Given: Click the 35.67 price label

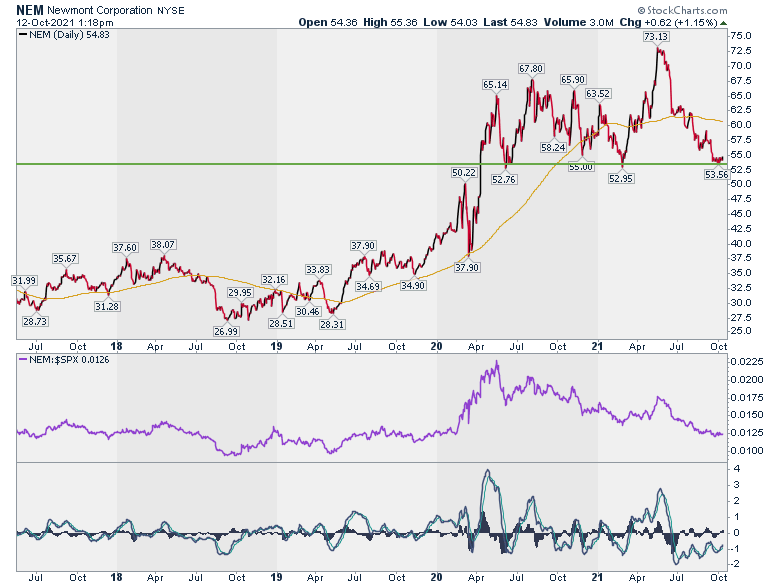Looking at the screenshot, I should point(65,258).
